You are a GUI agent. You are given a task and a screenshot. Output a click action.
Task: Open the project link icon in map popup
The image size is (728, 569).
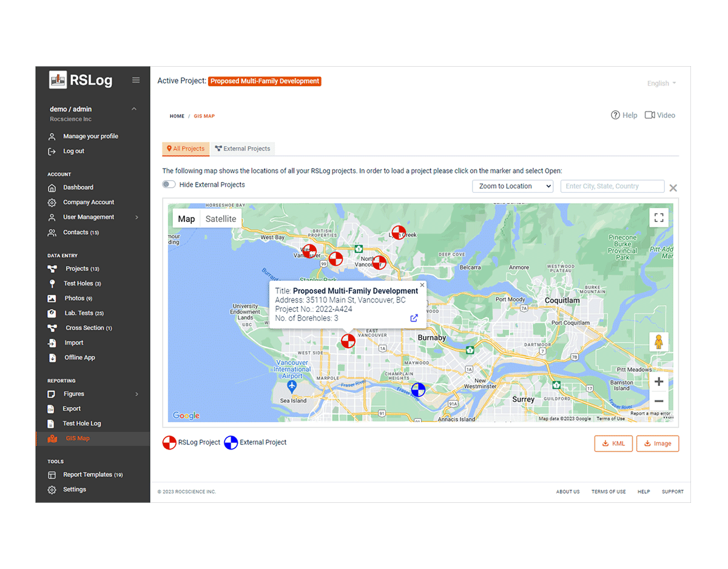coord(414,318)
